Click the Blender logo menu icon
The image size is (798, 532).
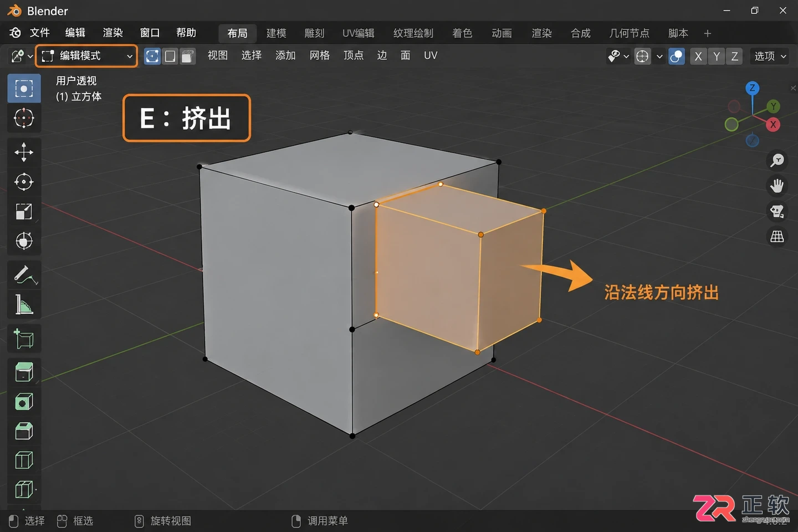pos(16,33)
